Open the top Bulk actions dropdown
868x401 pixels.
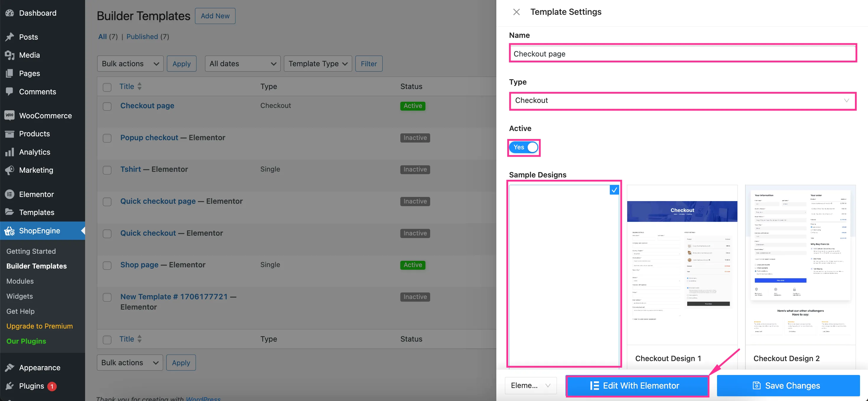pos(130,63)
